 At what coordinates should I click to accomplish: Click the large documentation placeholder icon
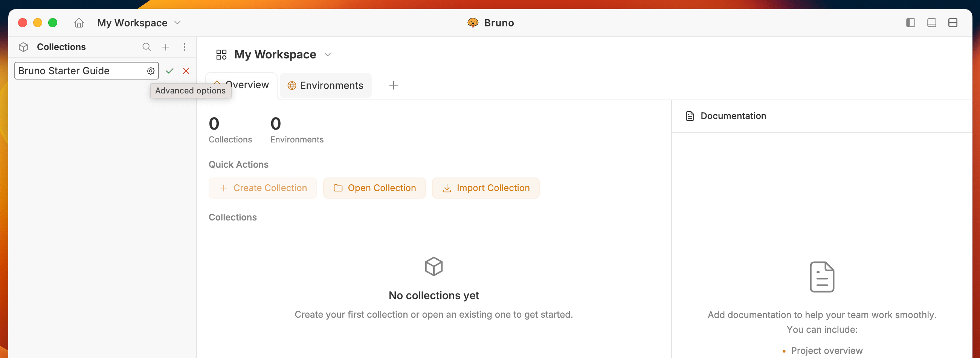(822, 277)
